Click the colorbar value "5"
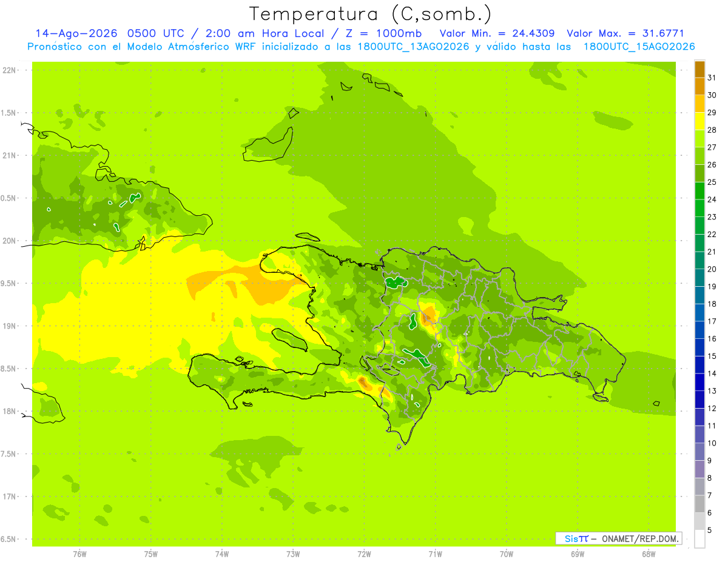 coord(710,530)
